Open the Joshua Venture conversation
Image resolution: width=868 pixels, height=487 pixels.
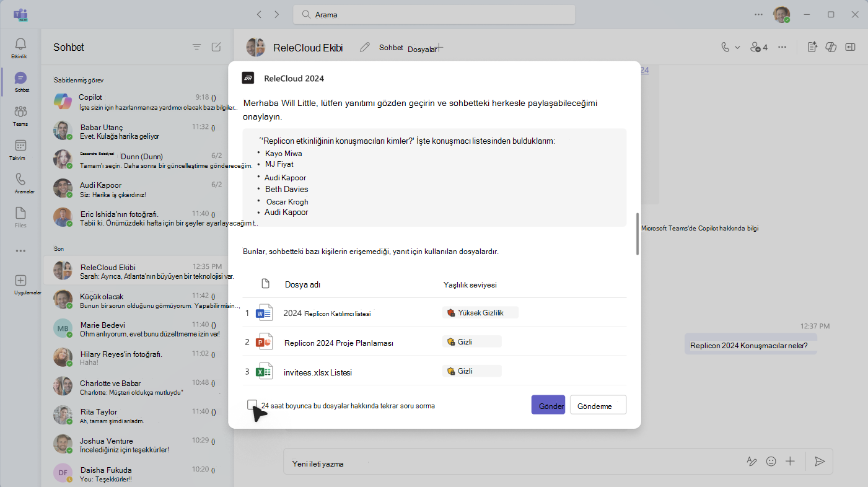point(138,445)
